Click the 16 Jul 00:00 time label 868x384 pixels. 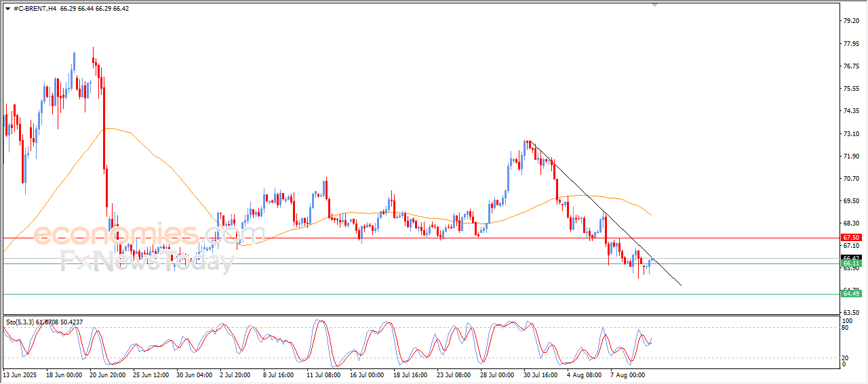pyautogui.click(x=368, y=374)
